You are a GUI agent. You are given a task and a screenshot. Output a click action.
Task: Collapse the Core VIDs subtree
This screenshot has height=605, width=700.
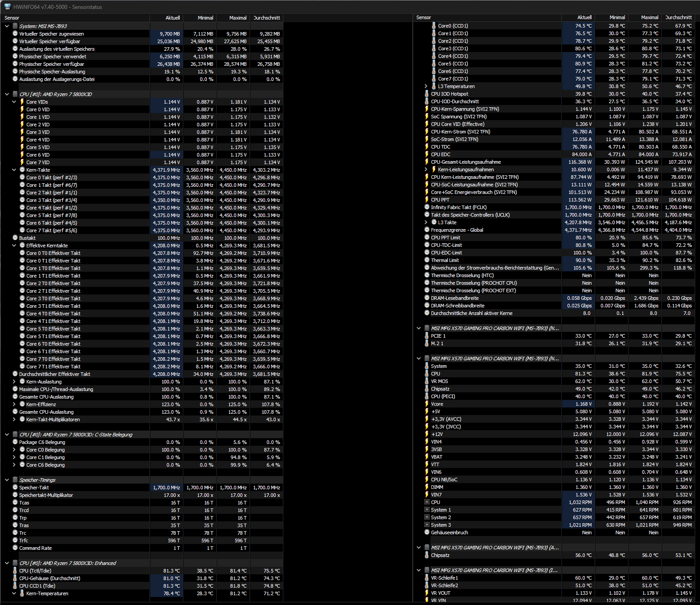point(14,102)
